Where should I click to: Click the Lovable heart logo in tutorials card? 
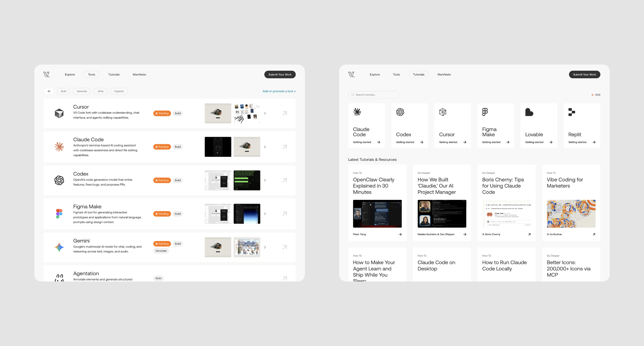pos(529,112)
